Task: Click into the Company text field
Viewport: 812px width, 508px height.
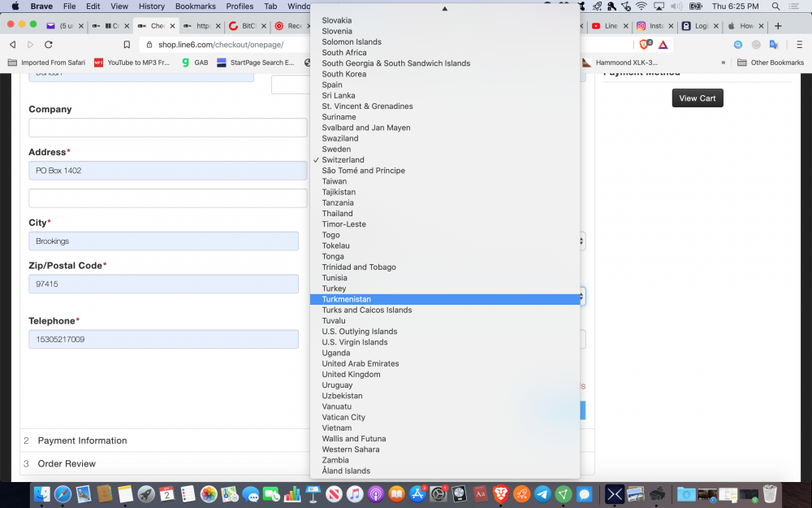Action: tap(167, 128)
